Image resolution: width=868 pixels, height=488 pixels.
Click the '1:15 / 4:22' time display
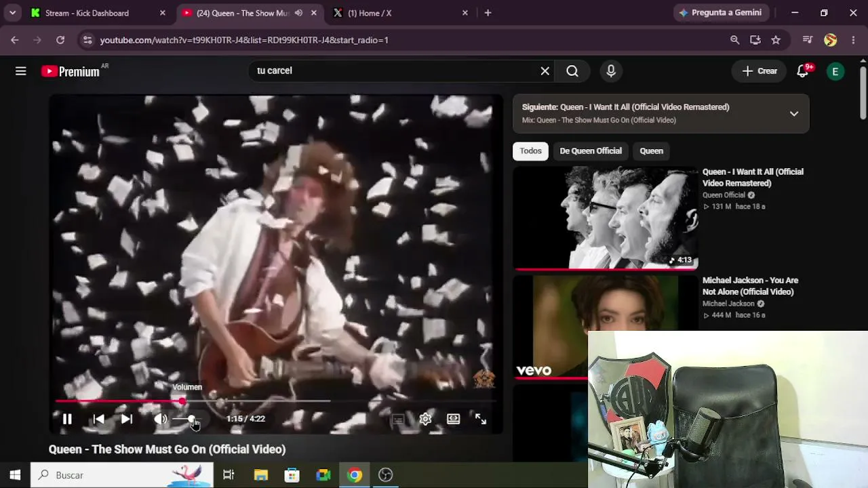pos(245,419)
